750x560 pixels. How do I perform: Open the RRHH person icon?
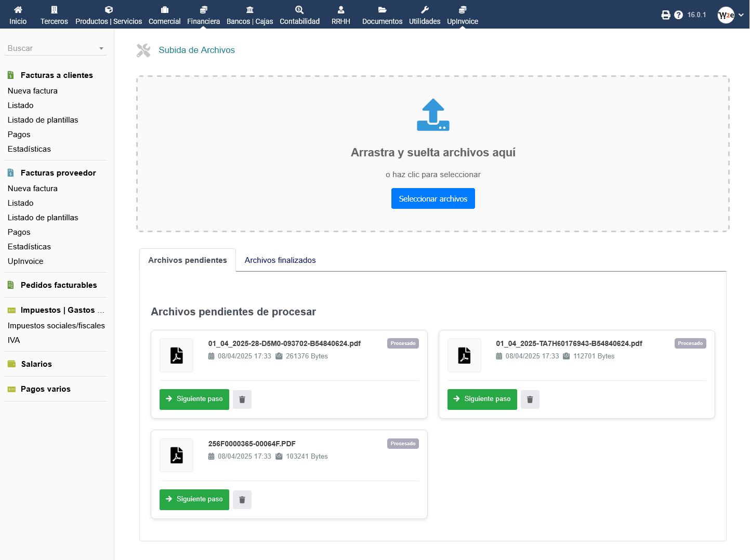[341, 9]
